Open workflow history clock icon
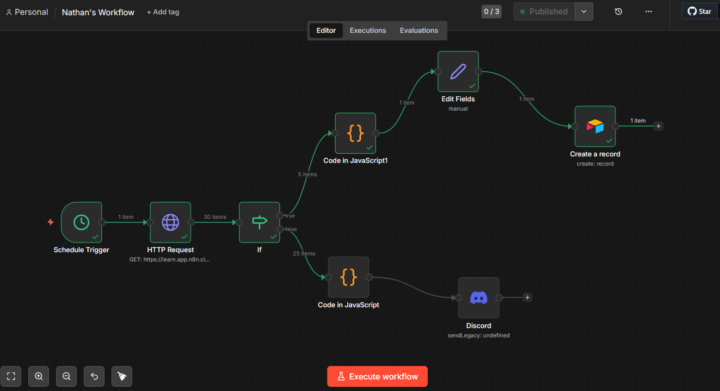The height and width of the screenshot is (391, 720). [x=619, y=11]
